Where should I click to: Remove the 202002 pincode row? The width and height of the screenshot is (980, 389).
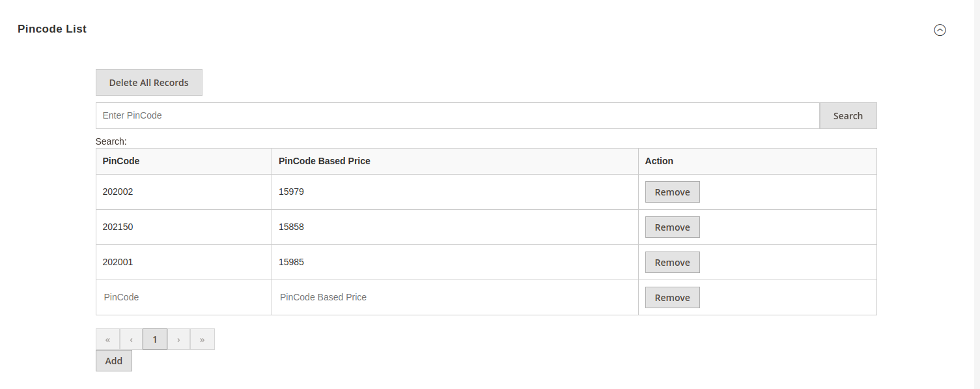672,192
